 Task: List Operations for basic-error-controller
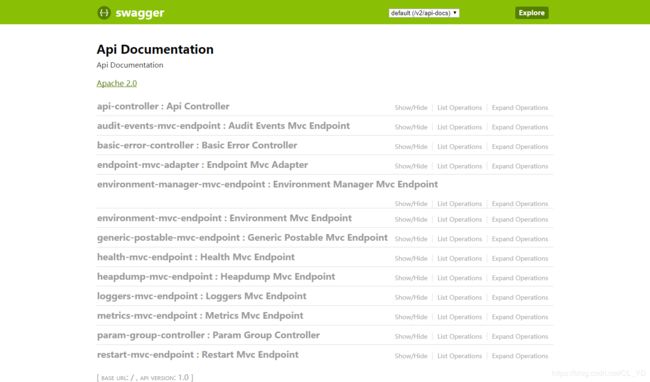(x=459, y=147)
